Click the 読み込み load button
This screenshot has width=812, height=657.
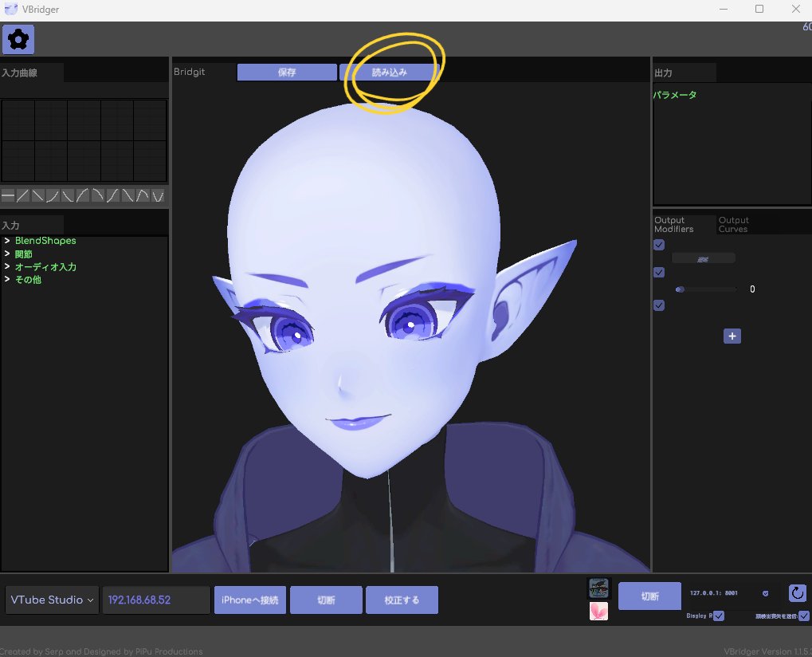point(390,72)
